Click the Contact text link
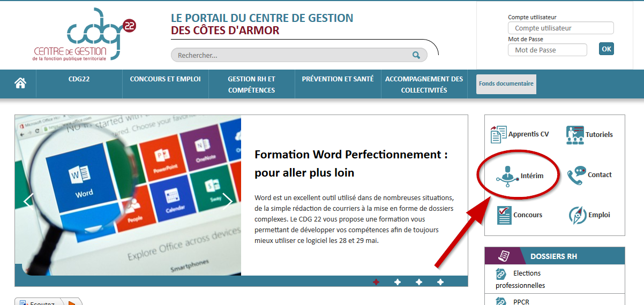 point(600,175)
